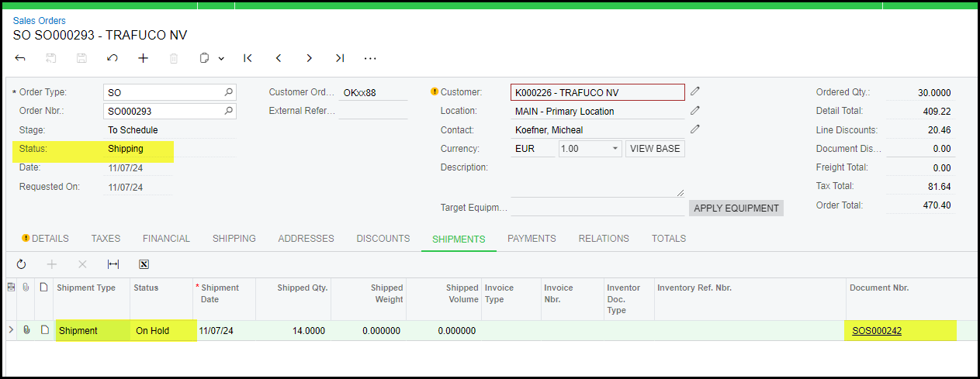The height and width of the screenshot is (379, 980).
Task: Open shipment document SOS000242 link
Action: pos(877,331)
